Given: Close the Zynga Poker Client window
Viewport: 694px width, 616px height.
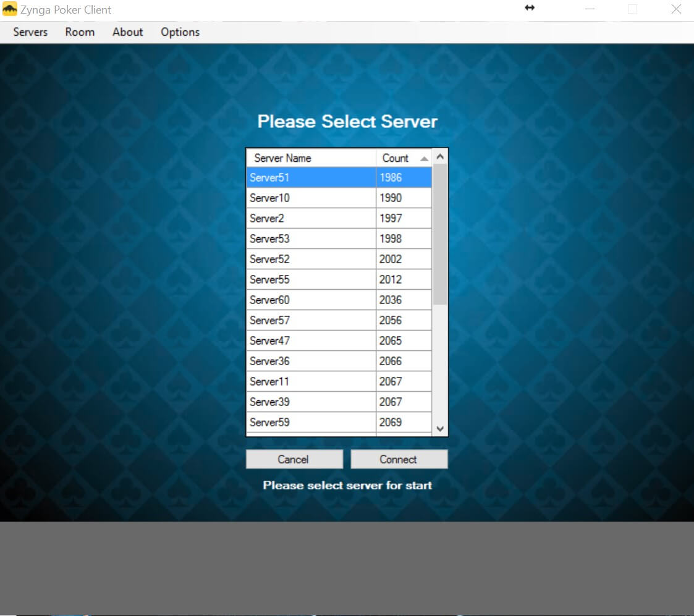Looking at the screenshot, I should (676, 9).
